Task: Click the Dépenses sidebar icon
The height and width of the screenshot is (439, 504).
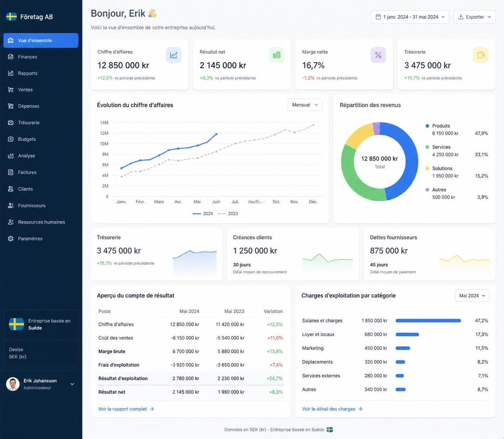Action: coord(11,106)
